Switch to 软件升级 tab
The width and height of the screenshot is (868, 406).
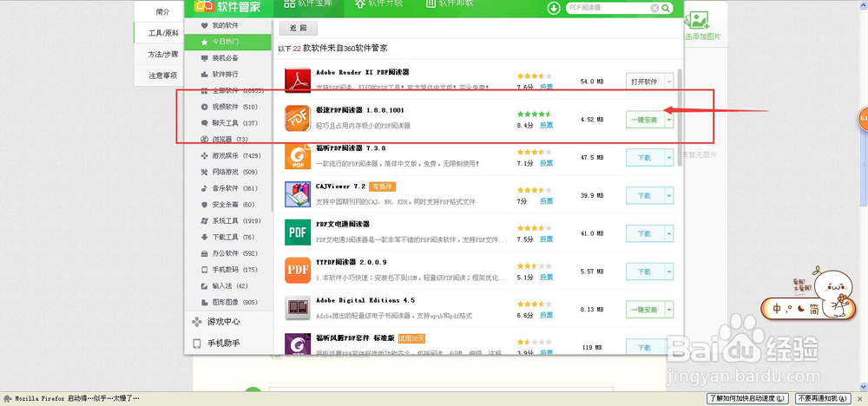point(378,4)
